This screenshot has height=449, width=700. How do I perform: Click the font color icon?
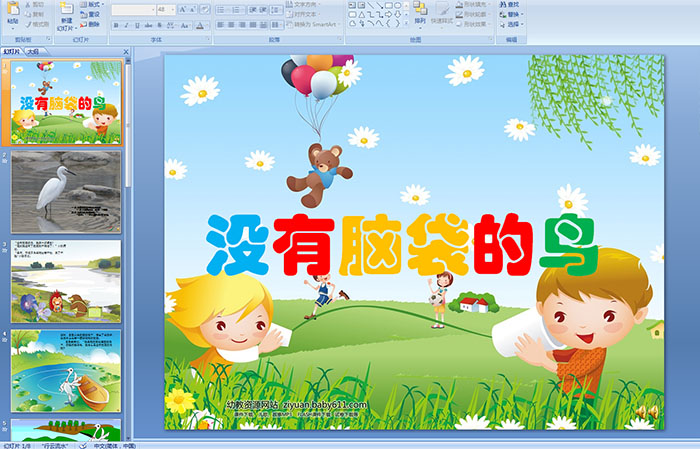(200, 25)
